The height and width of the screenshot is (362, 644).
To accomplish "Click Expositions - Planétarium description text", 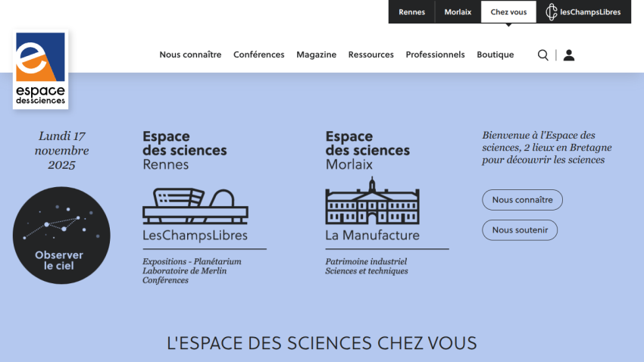I will coord(192,271).
